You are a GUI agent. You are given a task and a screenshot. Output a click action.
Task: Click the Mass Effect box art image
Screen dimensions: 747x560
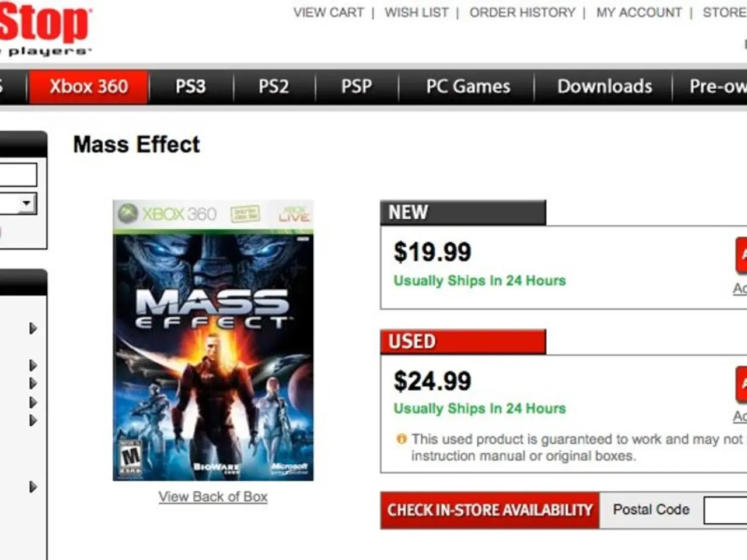coord(213,341)
